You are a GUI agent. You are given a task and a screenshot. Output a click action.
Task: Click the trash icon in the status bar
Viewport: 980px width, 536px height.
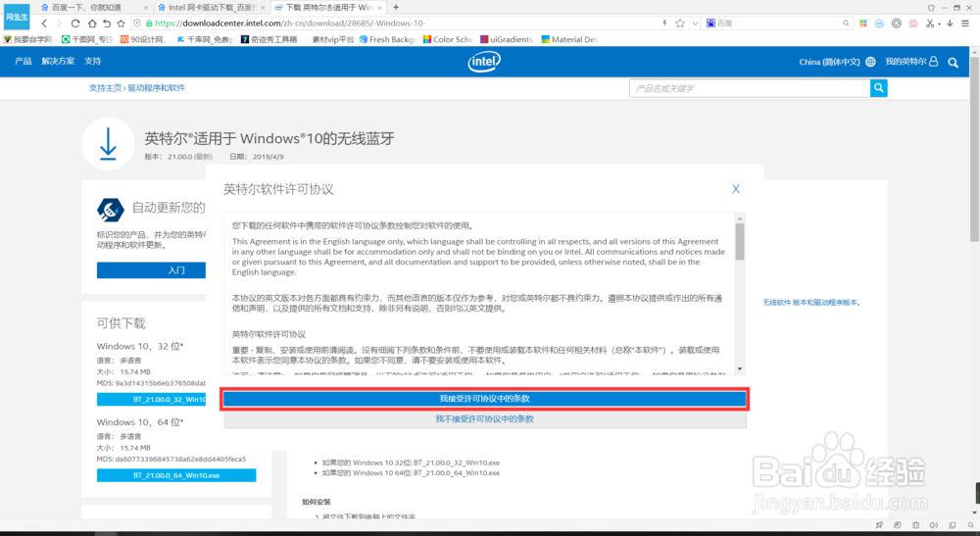click(x=915, y=525)
